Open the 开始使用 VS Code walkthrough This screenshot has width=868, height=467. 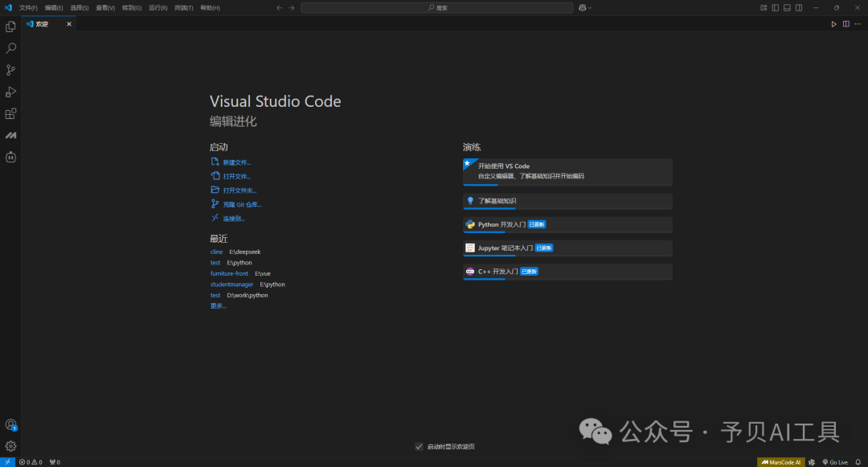point(567,171)
